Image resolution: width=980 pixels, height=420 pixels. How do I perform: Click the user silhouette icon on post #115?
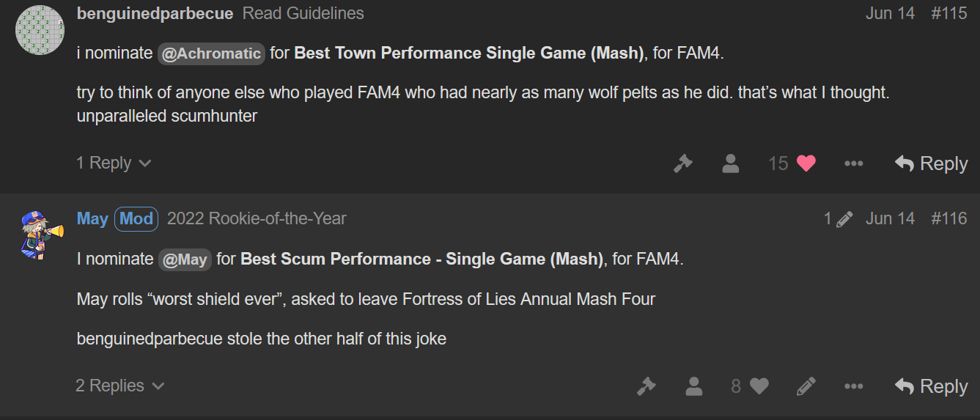pyautogui.click(x=730, y=163)
